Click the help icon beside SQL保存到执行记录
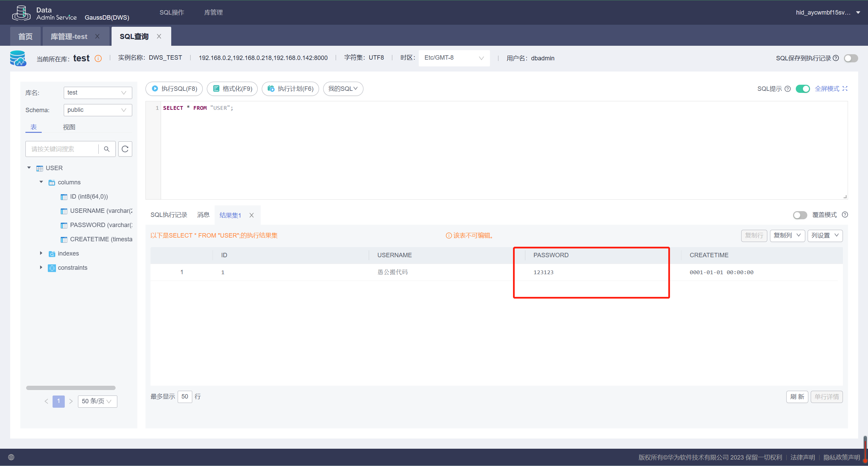Screen dimensions: 868x466 836,58
